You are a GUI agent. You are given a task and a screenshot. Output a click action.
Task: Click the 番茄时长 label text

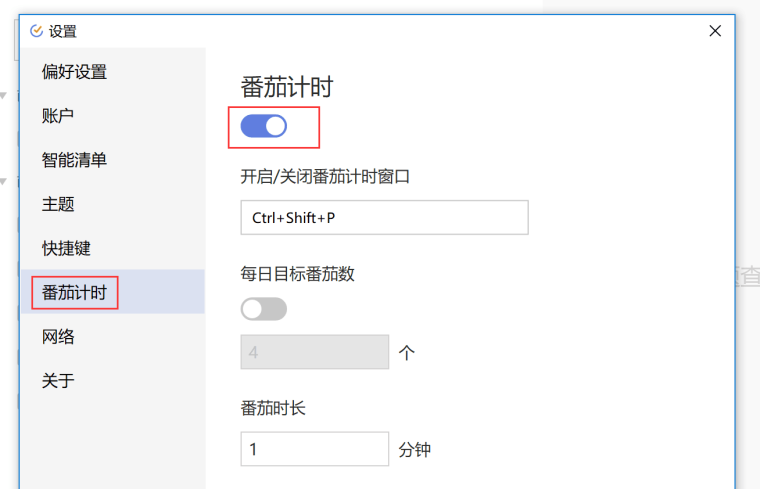tap(273, 408)
